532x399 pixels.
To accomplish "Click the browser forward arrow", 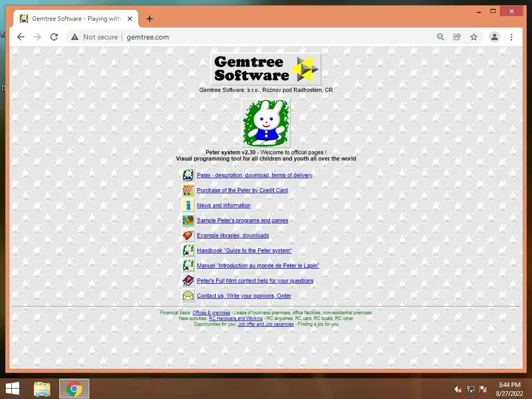I will click(37, 37).
